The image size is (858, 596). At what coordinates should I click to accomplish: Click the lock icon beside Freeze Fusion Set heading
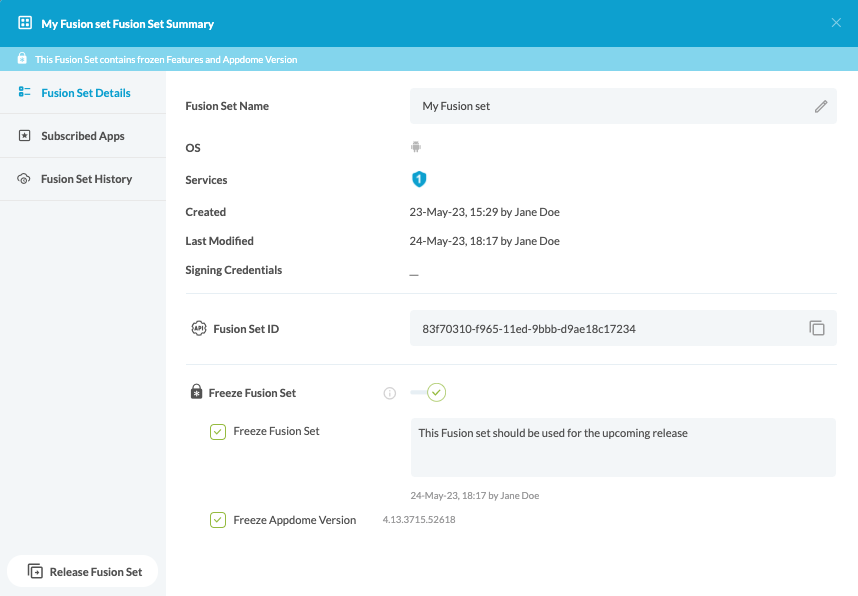197,393
